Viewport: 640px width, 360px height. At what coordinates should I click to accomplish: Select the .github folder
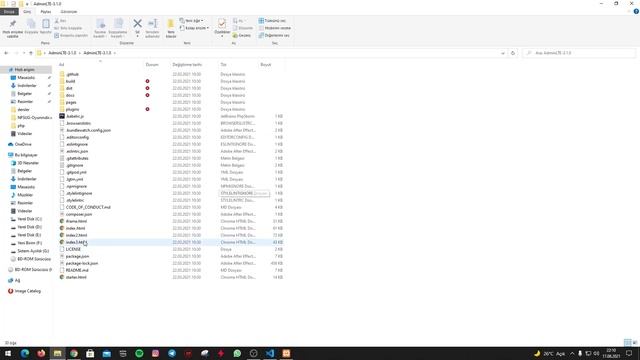tap(72, 74)
